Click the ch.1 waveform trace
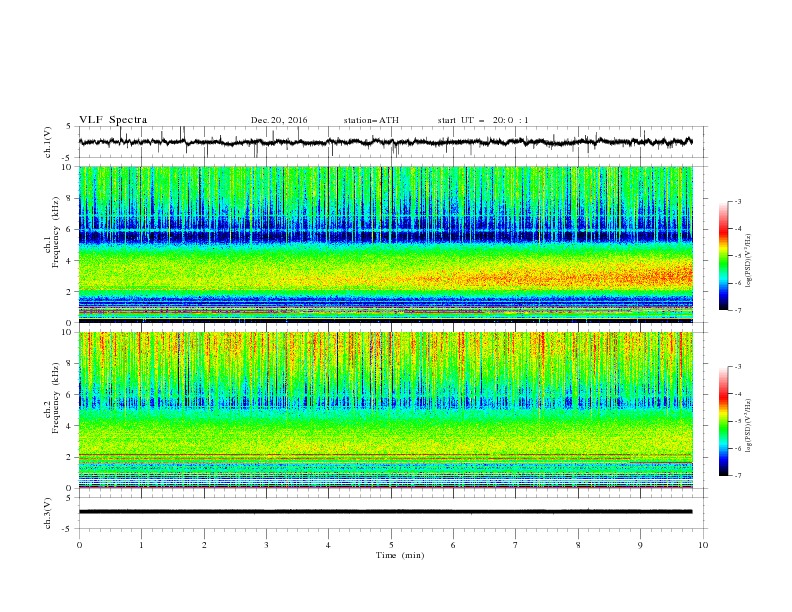Screen dimensions: 792x612 pyautogui.click(x=385, y=142)
